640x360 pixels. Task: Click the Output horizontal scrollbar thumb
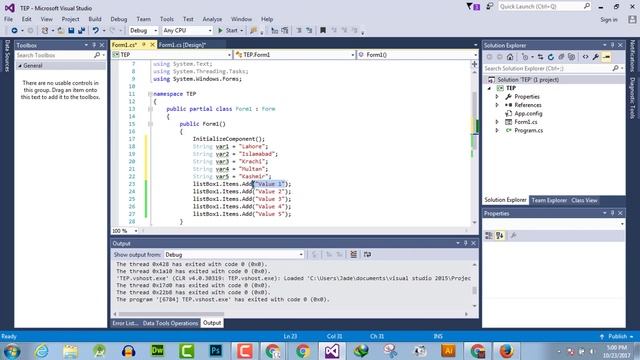pos(171,314)
